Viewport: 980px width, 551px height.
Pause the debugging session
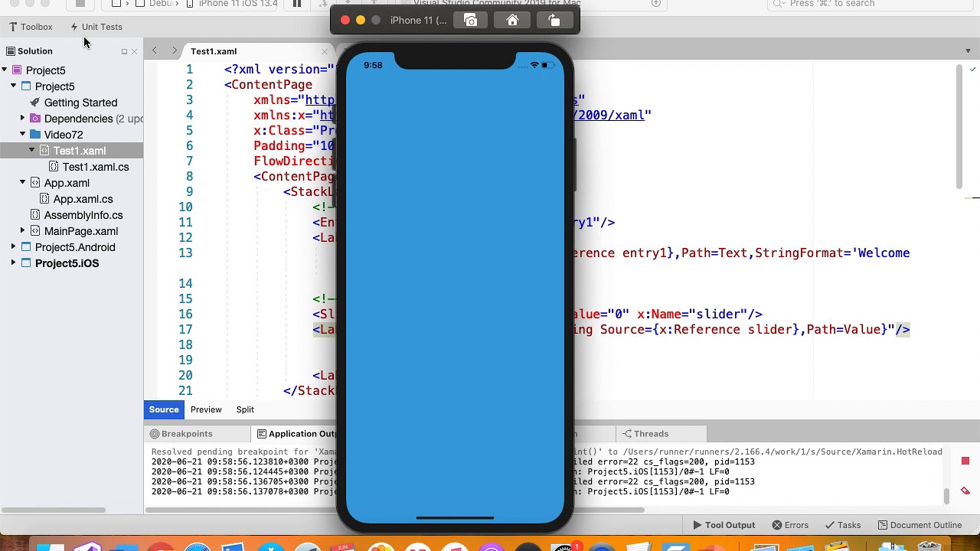click(297, 4)
